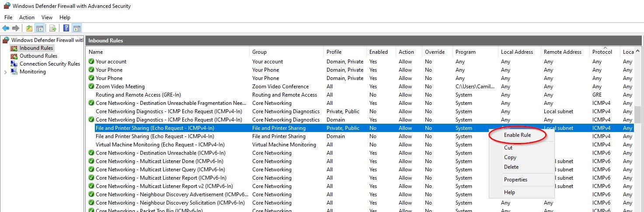Select the Monitoring tree node
This screenshot has width=644, height=212.
[x=33, y=72]
